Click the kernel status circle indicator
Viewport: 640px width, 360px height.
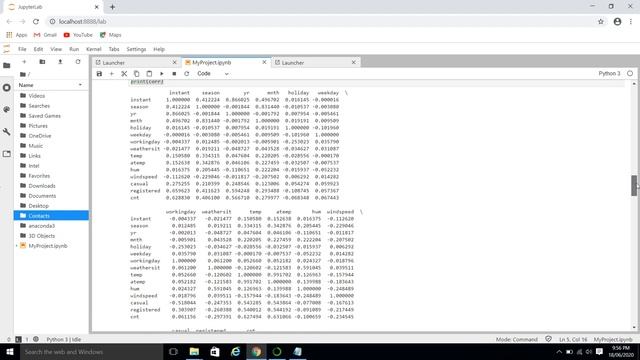[630, 73]
